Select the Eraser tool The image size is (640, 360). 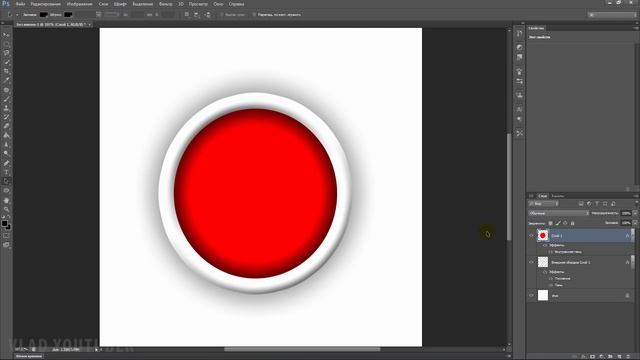[x=6, y=126]
